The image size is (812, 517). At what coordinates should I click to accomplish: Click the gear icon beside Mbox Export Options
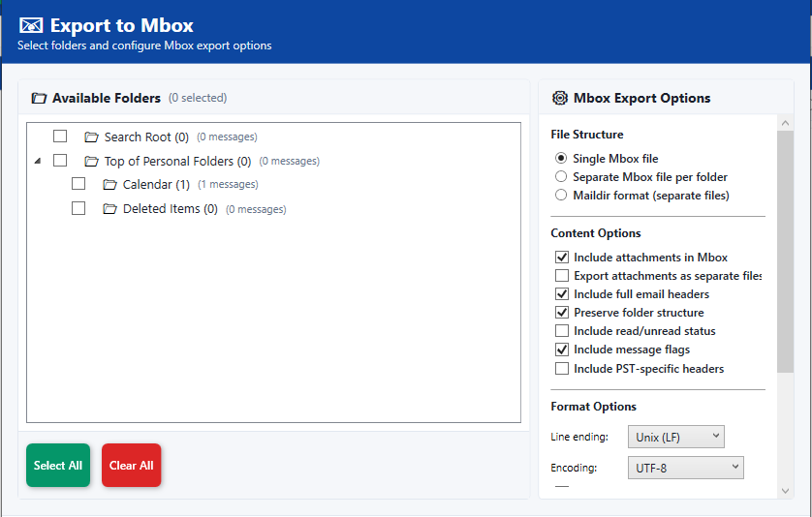[x=560, y=98]
